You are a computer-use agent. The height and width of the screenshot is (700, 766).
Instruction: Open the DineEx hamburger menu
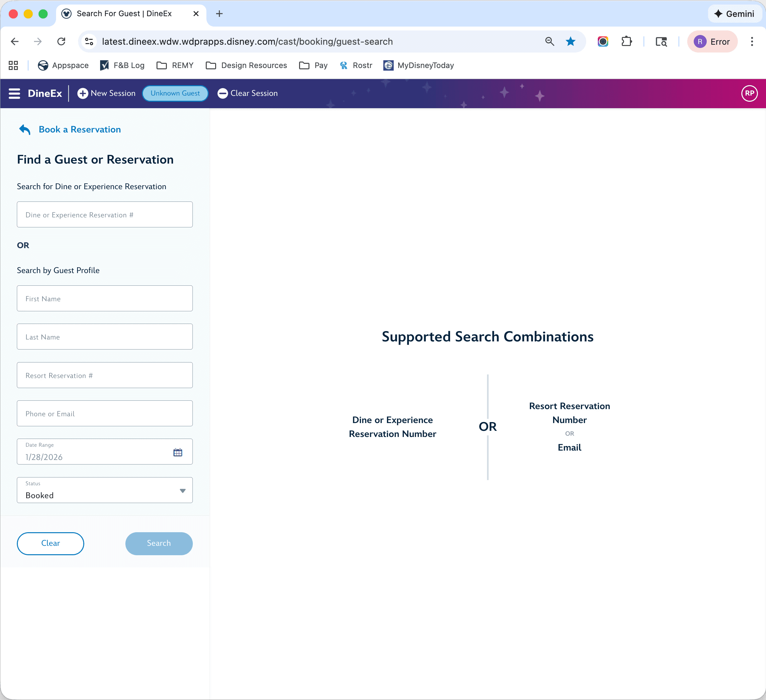point(14,93)
